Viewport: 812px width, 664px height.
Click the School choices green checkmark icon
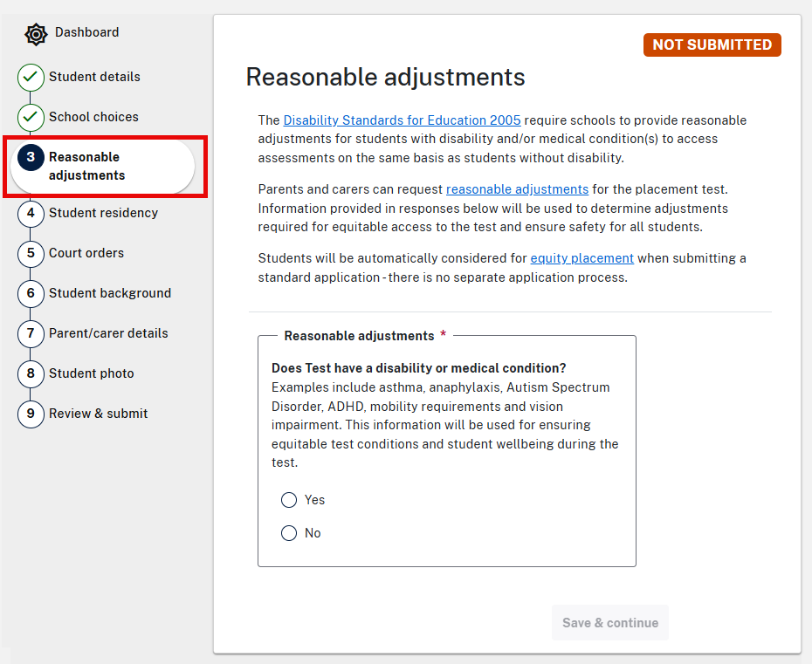(x=31, y=118)
